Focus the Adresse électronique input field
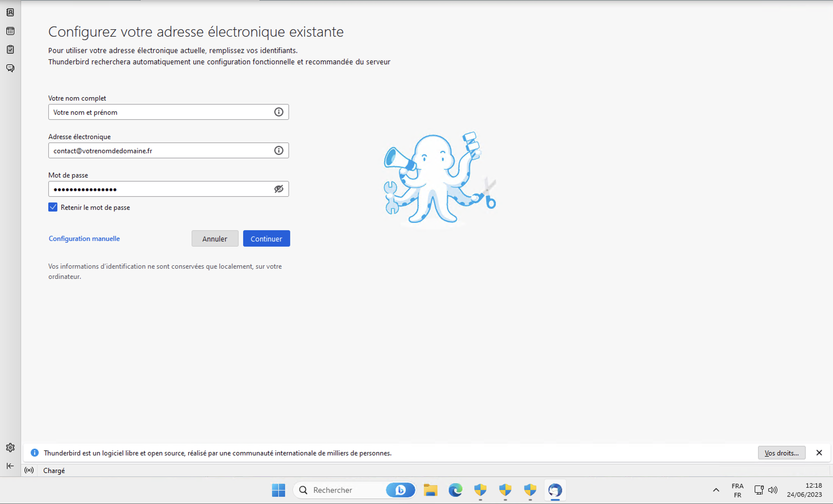833x504 pixels. point(168,150)
